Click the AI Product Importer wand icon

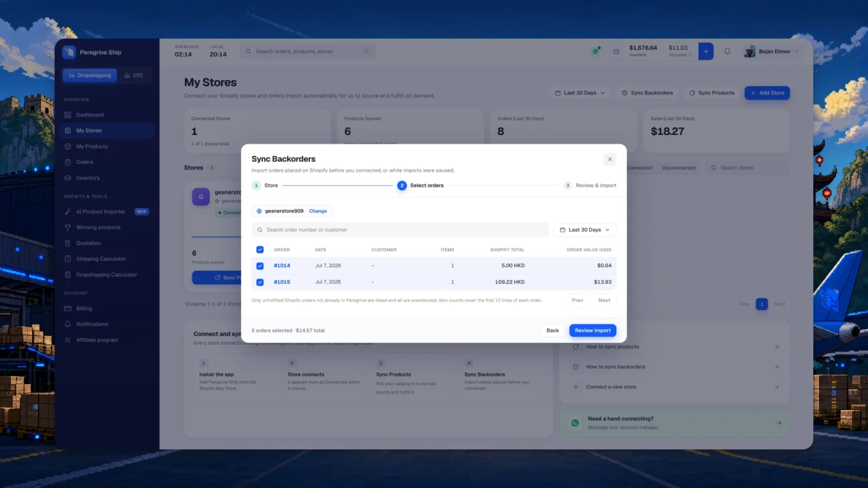[68, 212]
